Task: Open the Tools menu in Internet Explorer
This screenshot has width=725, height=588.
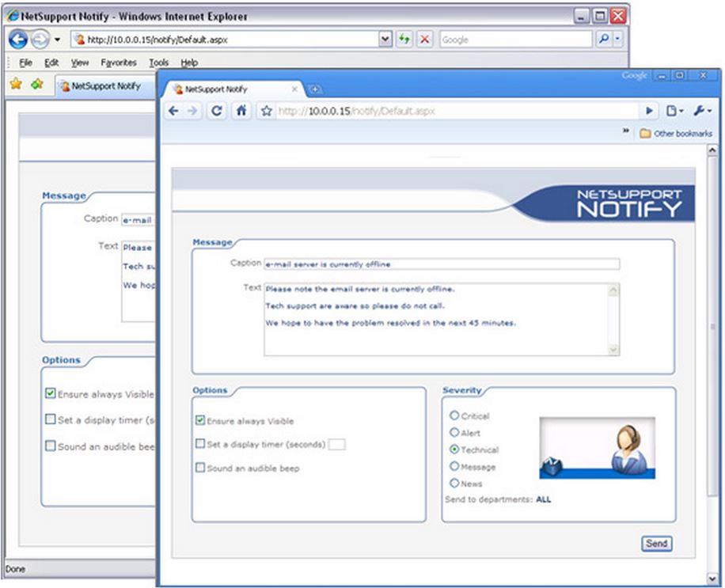Action: (x=158, y=63)
